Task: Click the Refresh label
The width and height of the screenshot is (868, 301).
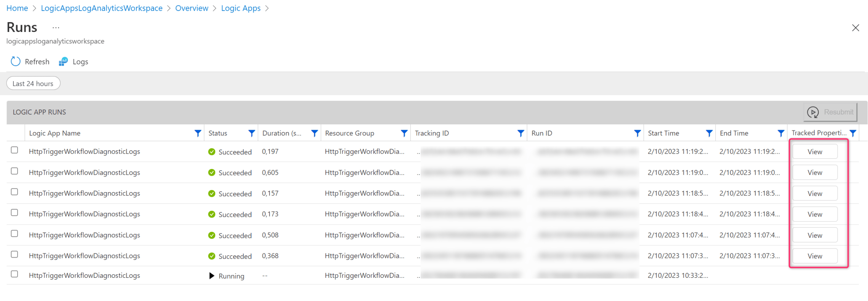Action: (37, 62)
